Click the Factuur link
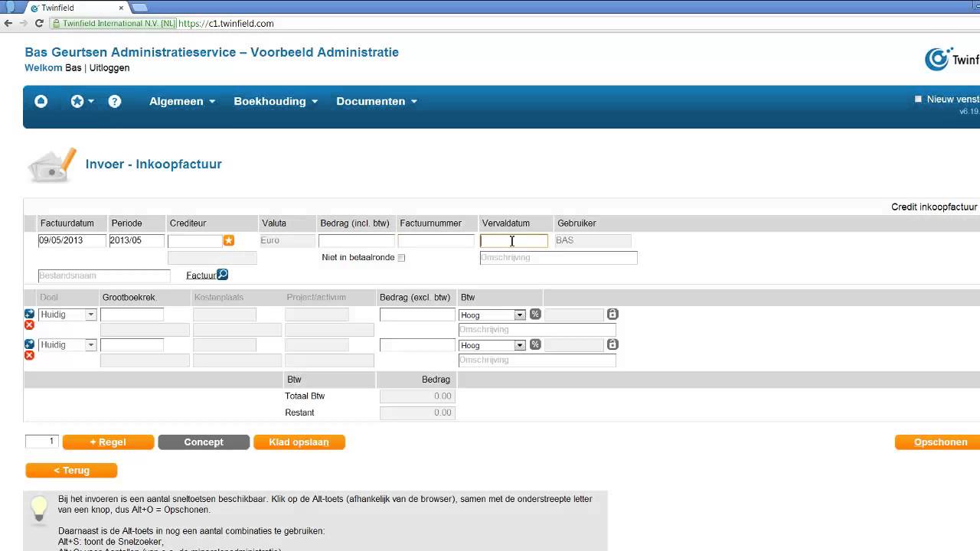Image resolution: width=980 pixels, height=551 pixels. point(201,275)
